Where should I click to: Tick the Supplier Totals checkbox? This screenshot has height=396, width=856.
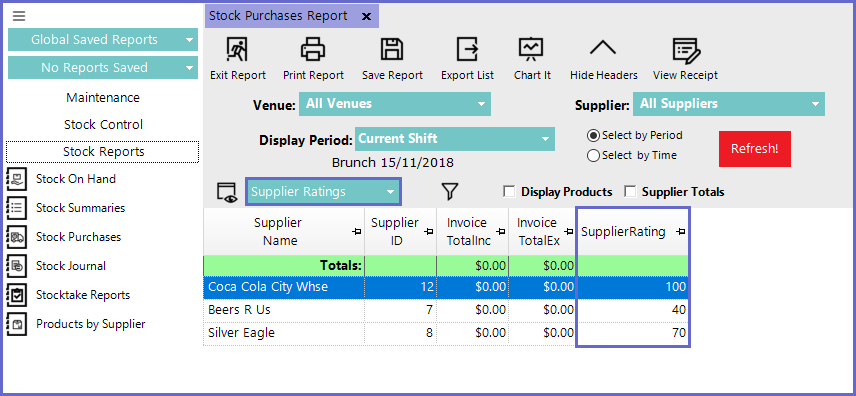[x=631, y=192]
